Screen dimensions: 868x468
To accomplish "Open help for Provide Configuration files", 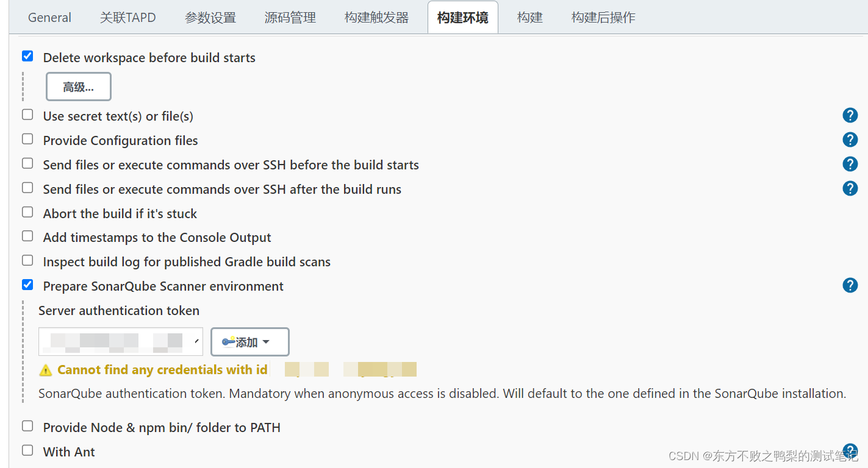I will [850, 140].
